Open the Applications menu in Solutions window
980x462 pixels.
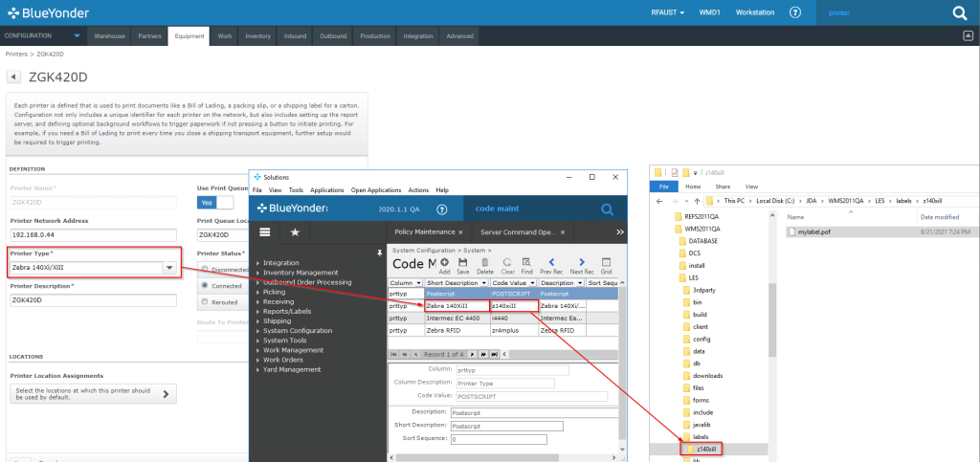pos(327,189)
